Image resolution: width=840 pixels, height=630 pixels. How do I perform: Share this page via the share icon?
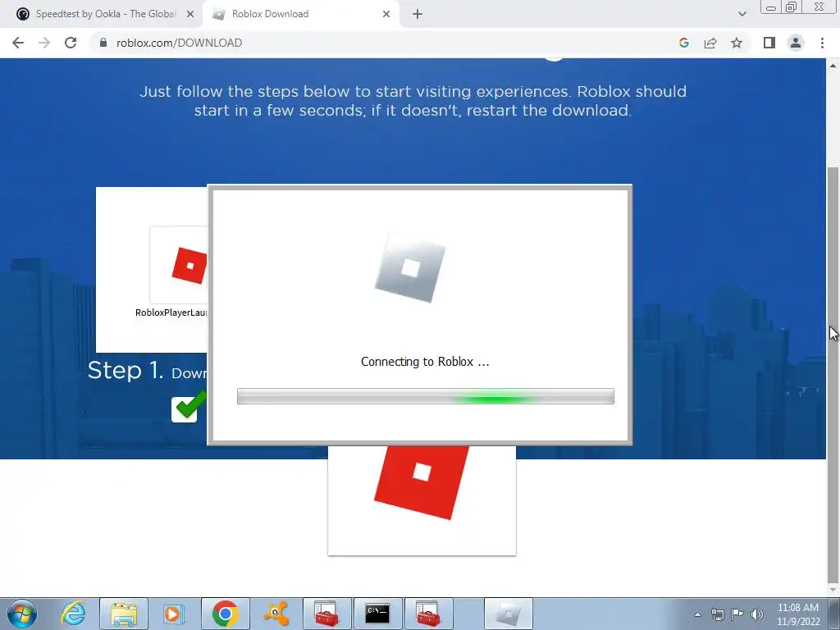710,43
